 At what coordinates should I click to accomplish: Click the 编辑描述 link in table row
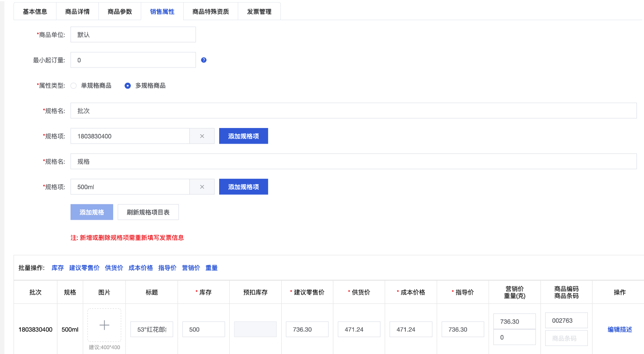pos(620,329)
